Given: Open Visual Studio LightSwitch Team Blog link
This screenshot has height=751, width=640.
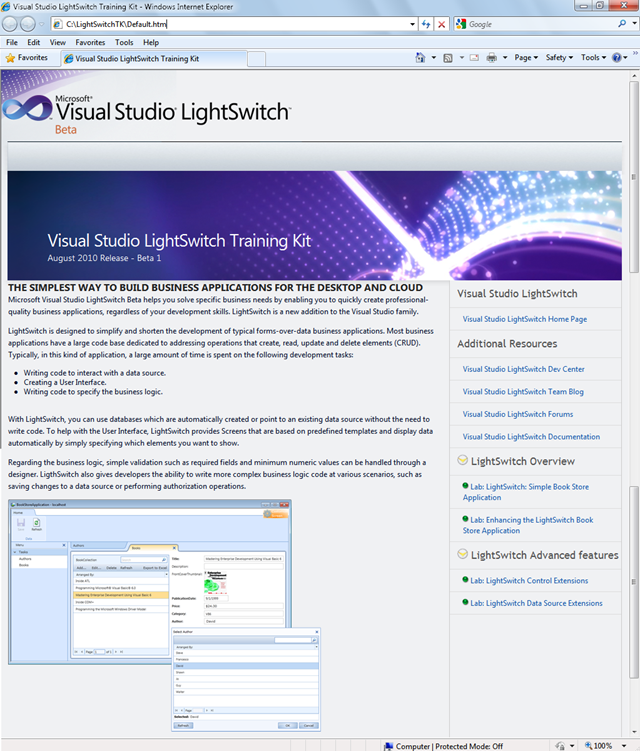Looking at the screenshot, I should click(x=523, y=392).
